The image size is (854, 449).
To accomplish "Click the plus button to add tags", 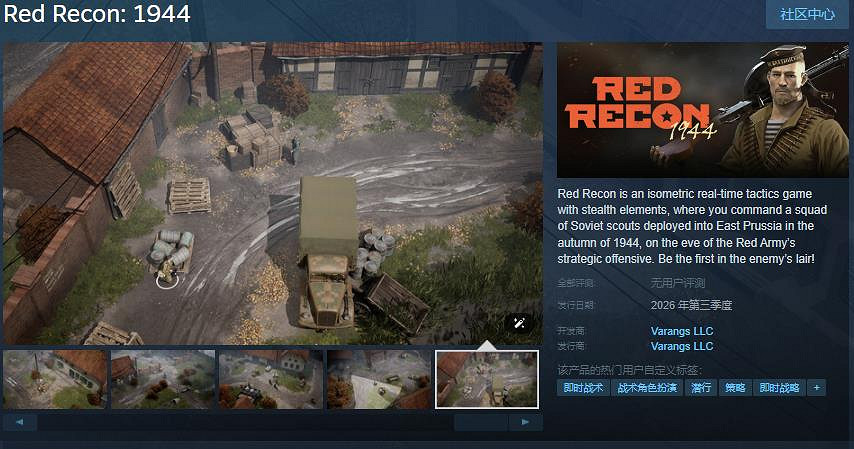I will (x=816, y=388).
